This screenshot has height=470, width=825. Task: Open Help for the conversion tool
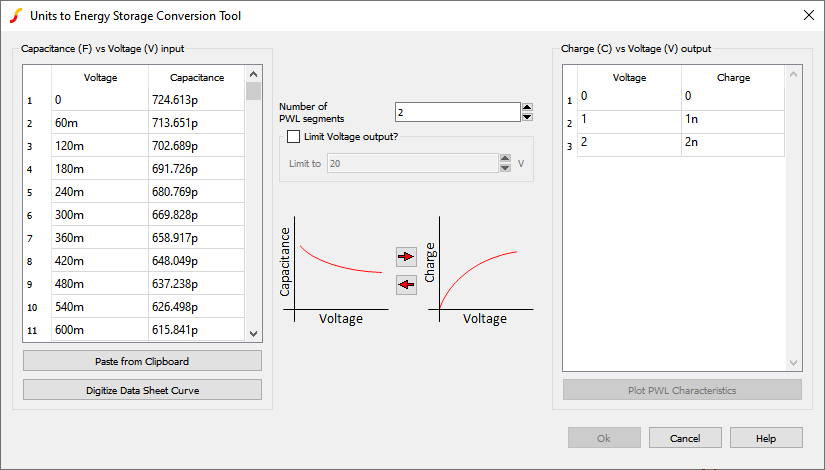[766, 438]
